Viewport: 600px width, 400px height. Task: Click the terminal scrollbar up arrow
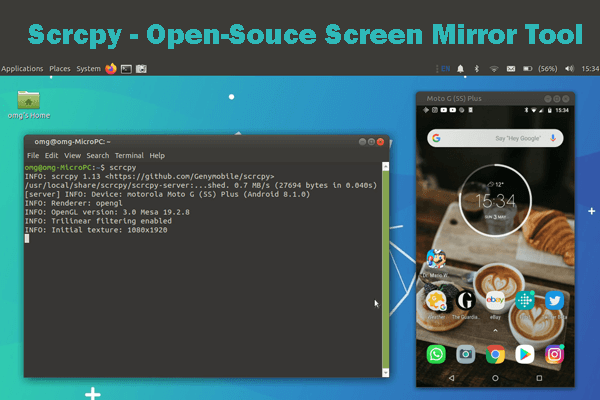point(386,167)
